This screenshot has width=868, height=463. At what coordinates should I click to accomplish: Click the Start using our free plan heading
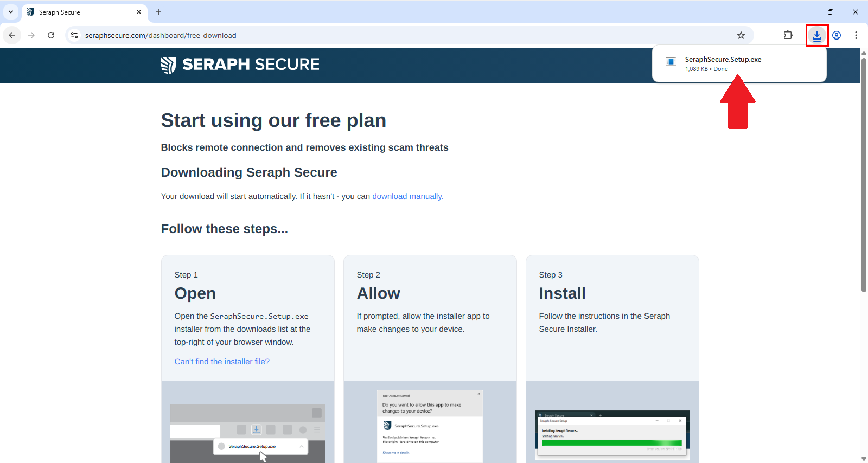coord(273,120)
